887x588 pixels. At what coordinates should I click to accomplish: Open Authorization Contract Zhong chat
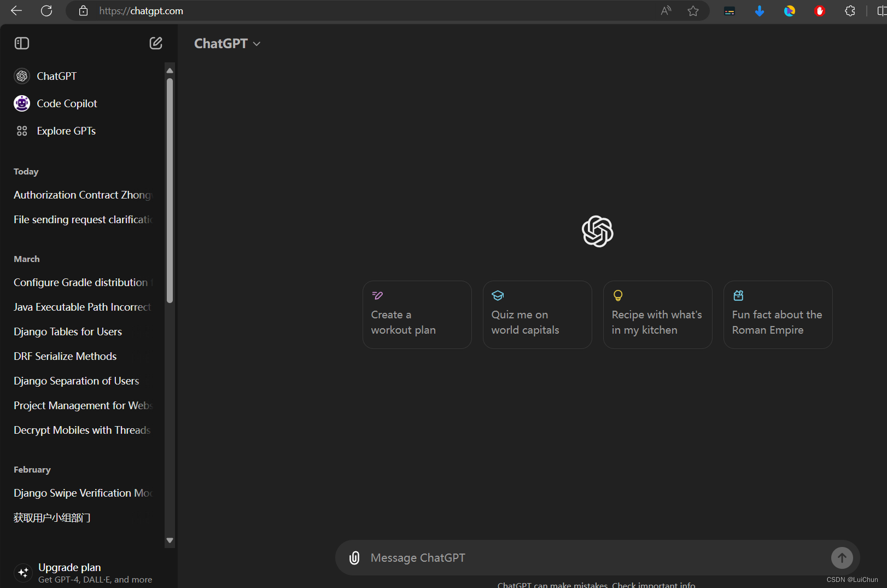click(x=83, y=195)
